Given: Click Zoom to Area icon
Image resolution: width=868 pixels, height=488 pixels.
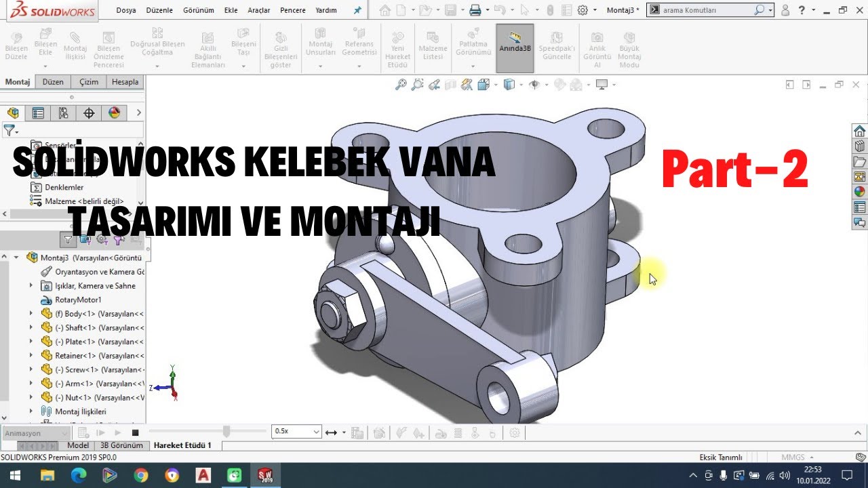Looking at the screenshot, I should 417,85.
